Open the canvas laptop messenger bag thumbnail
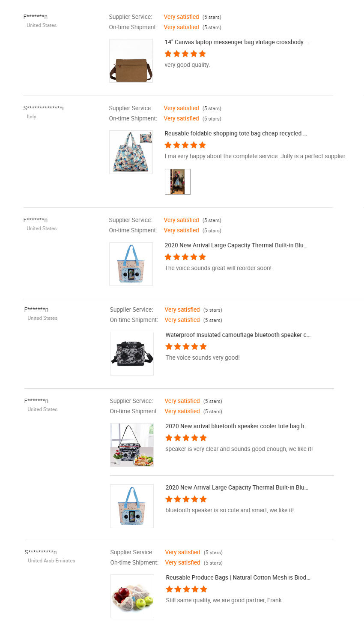This screenshot has width=364, height=643. pyautogui.click(x=131, y=61)
